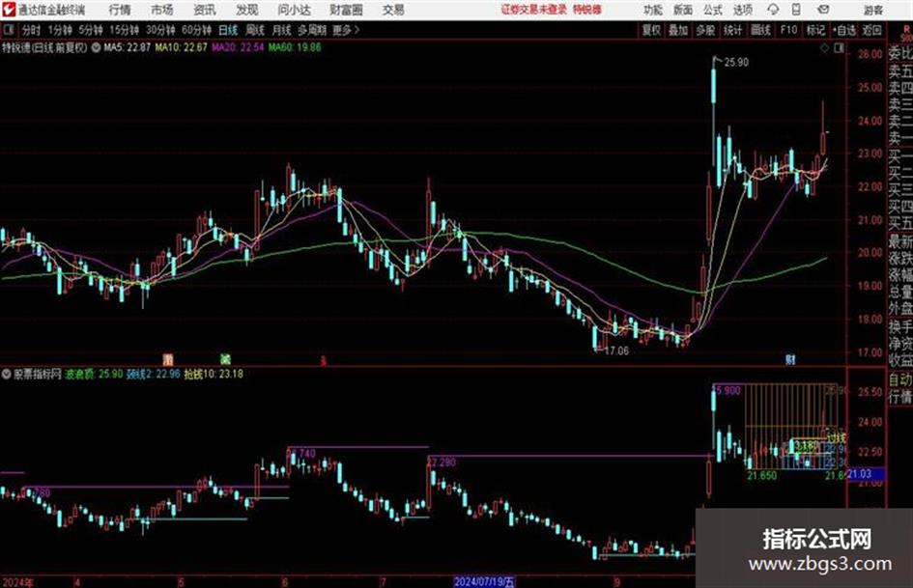Image resolution: width=913 pixels, height=588 pixels.
Task: Click the MA20: 22.54 label
Action: click(238, 47)
